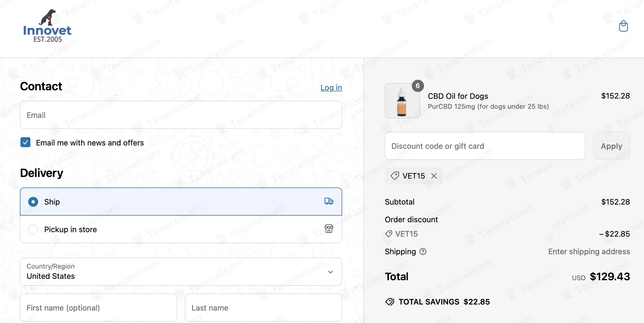Screen dimensions: 644x323
Task: Open the Country/Region dropdown
Action: click(181, 272)
